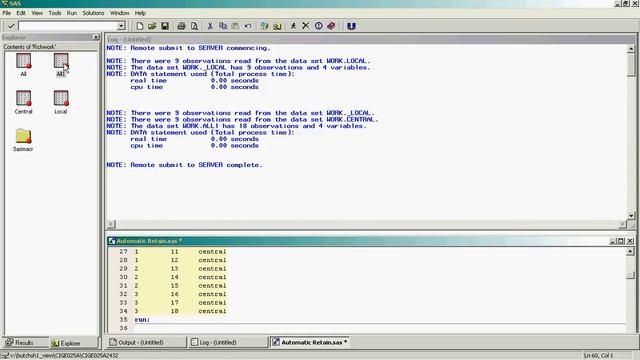
Task: Open the Run menu
Action: pyautogui.click(x=72, y=13)
